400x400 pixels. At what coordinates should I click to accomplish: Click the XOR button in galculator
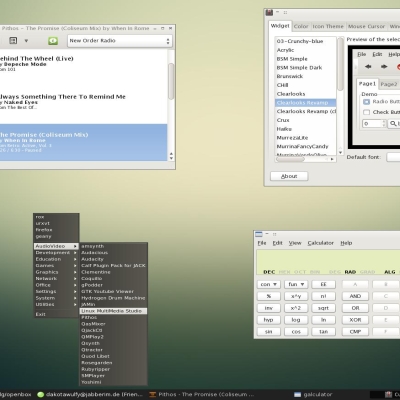pos(355,320)
